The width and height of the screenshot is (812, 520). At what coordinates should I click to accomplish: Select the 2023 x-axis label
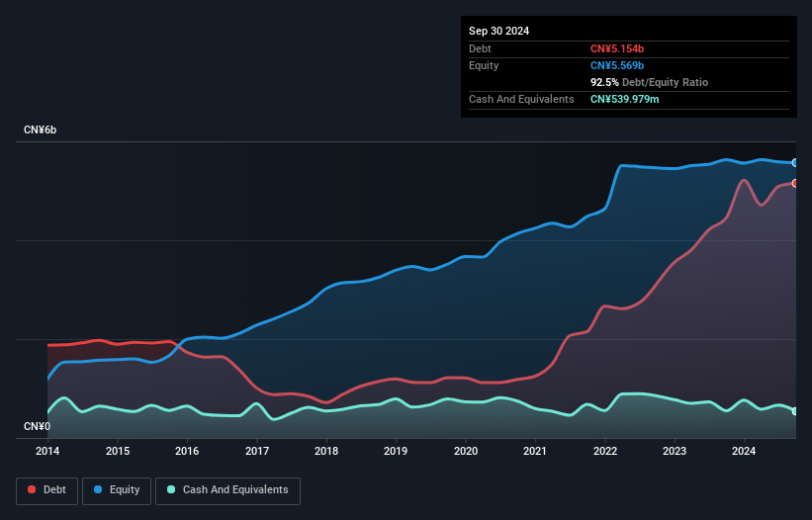pyautogui.click(x=675, y=451)
